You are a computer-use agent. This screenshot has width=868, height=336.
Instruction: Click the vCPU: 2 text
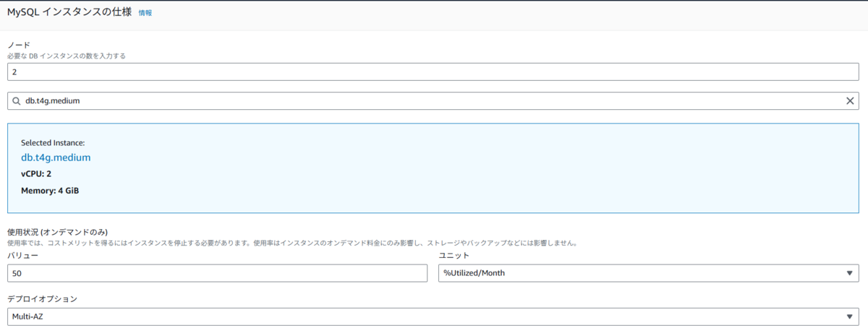tap(36, 174)
